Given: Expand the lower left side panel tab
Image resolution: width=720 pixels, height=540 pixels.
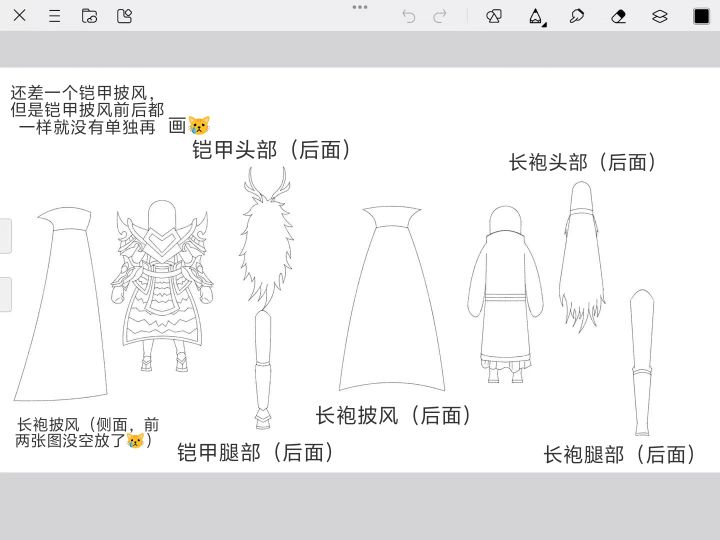Looking at the screenshot, I should click(5, 294).
